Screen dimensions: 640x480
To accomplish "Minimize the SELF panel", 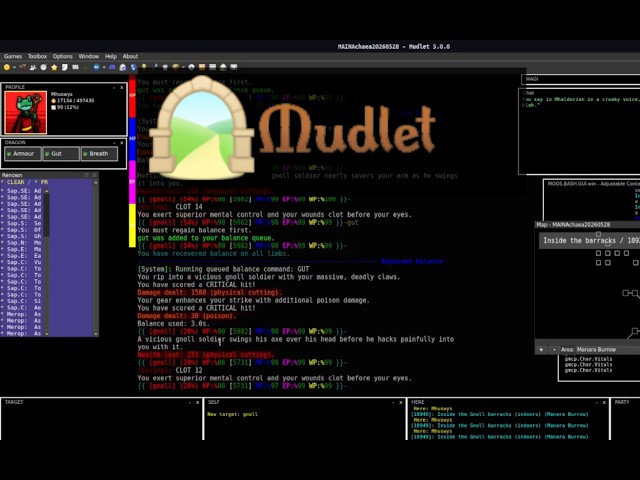I will click(x=393, y=402).
